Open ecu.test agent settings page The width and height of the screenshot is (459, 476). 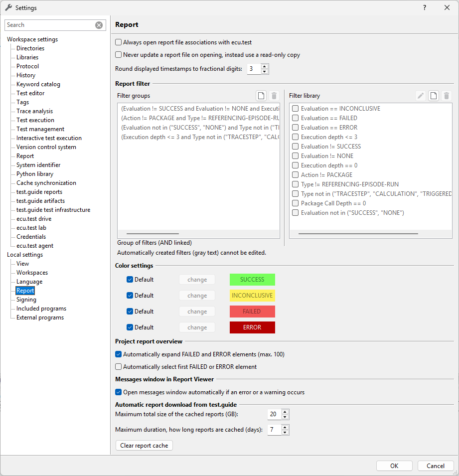click(x=35, y=246)
